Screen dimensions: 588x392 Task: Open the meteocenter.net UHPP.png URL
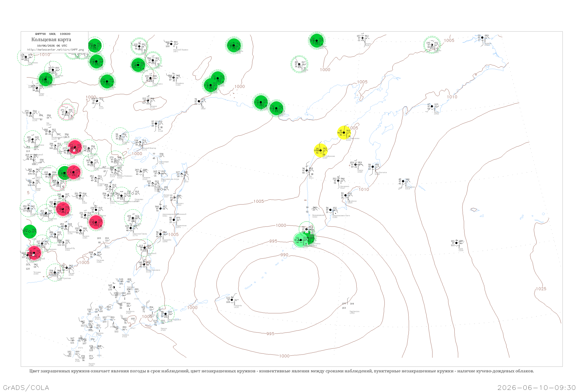pyautogui.click(x=55, y=50)
